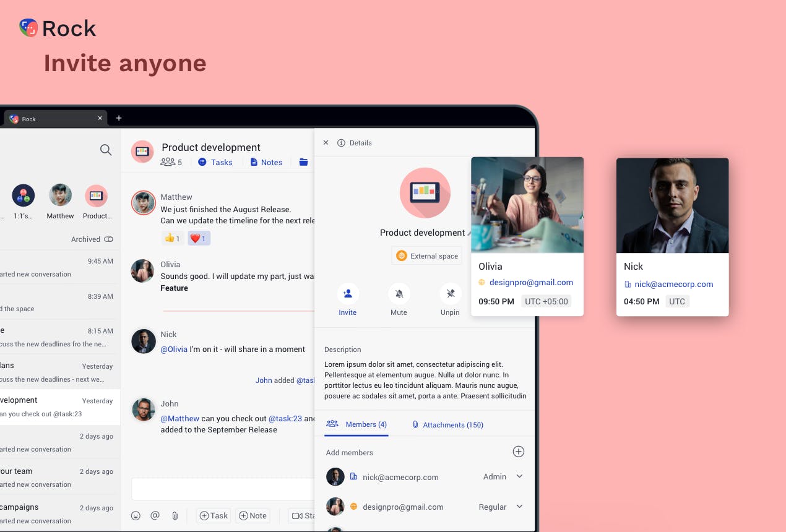786x532 pixels.
Task: Click the company icon beside nick@acmecorp.com member
Action: coord(353,477)
